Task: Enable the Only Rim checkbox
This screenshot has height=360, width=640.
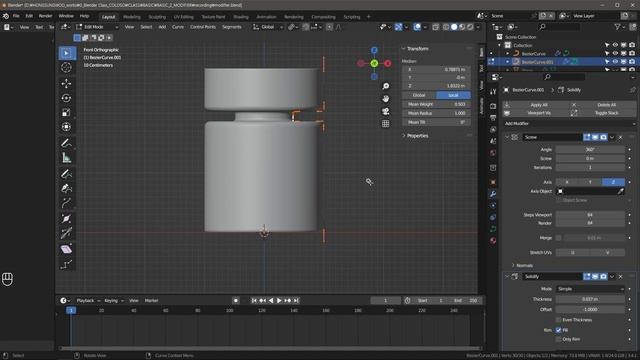Action: (558, 339)
